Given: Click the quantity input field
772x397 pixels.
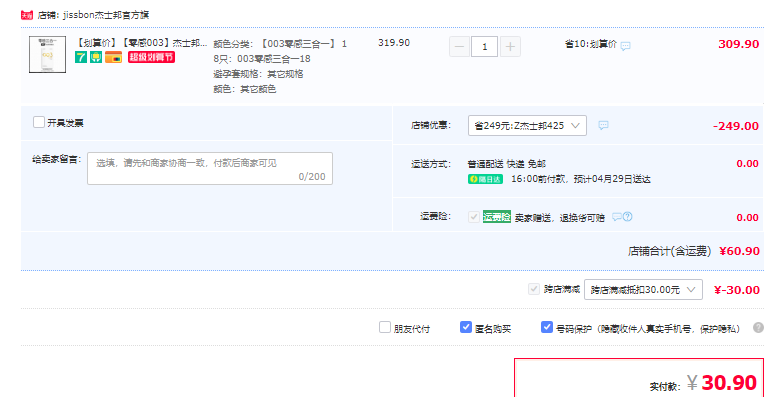Looking at the screenshot, I should pyautogui.click(x=484, y=47).
